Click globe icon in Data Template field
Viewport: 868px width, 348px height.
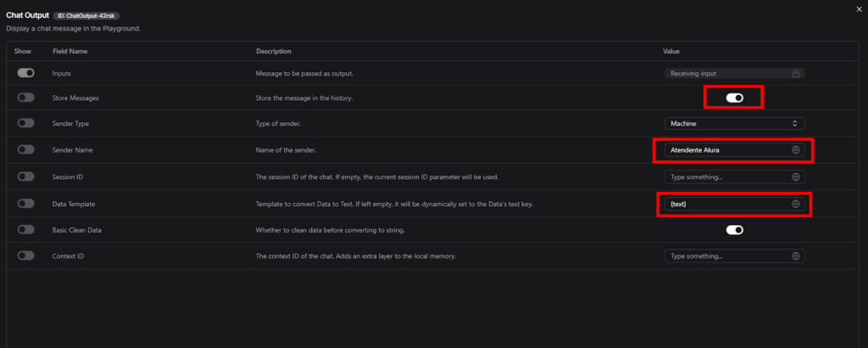point(795,204)
